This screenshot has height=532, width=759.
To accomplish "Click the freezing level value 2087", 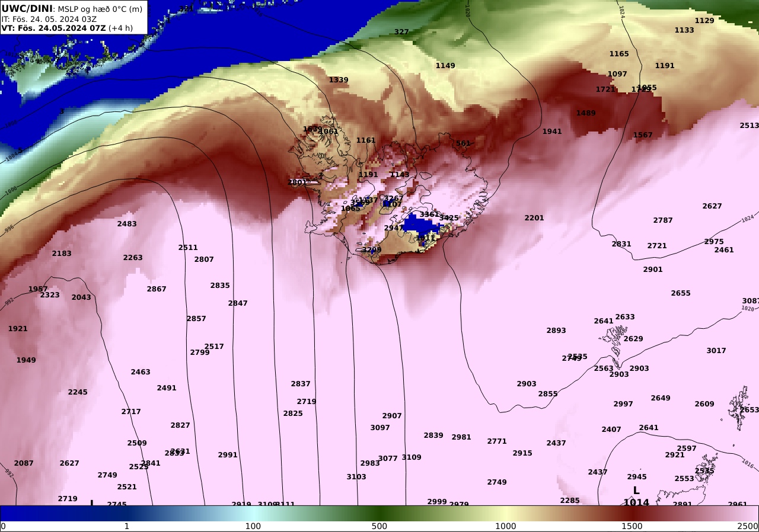I will pos(24,463).
